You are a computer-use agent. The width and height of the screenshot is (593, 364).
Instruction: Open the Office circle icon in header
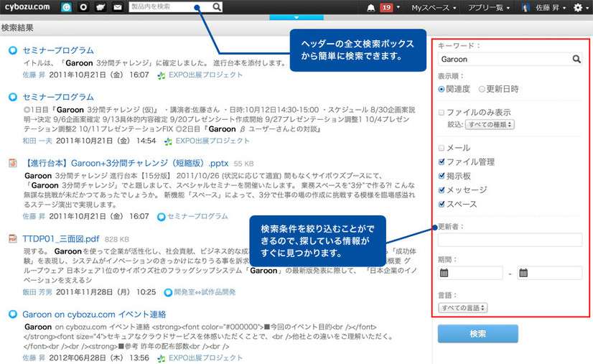click(x=83, y=7)
